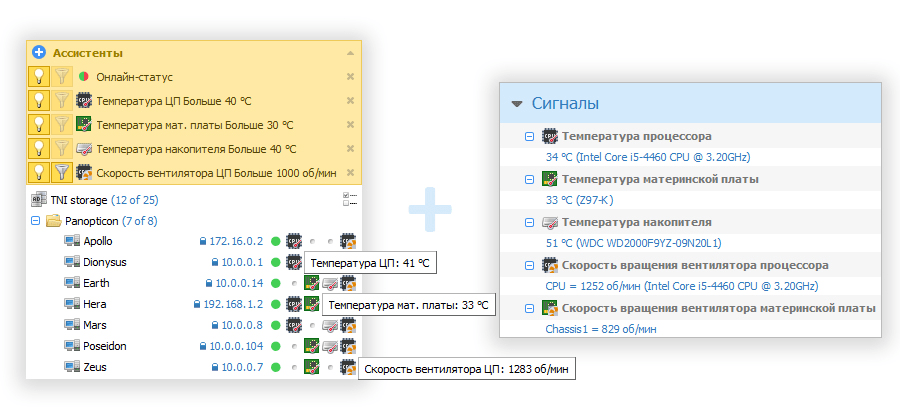Image resolution: width=900 pixels, height=420 pixels.
Task: Toggle lightbulb highlight for Температура ЦП assistant
Action: [38, 100]
